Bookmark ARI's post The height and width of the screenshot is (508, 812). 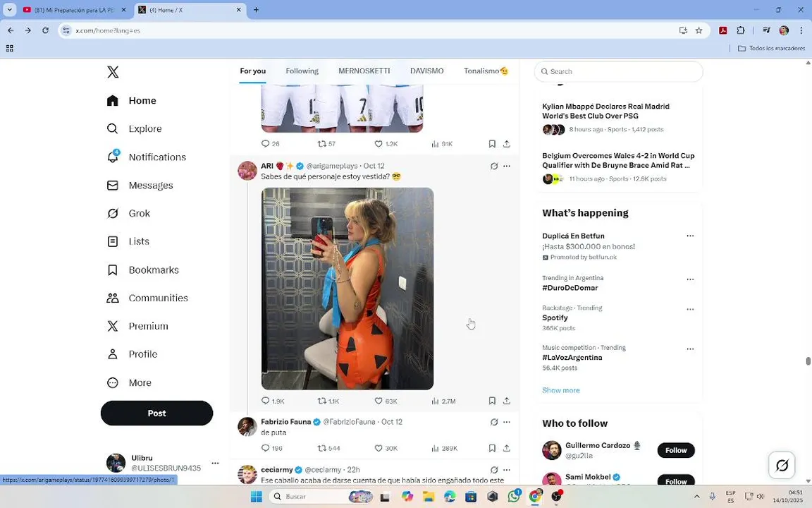pos(492,401)
